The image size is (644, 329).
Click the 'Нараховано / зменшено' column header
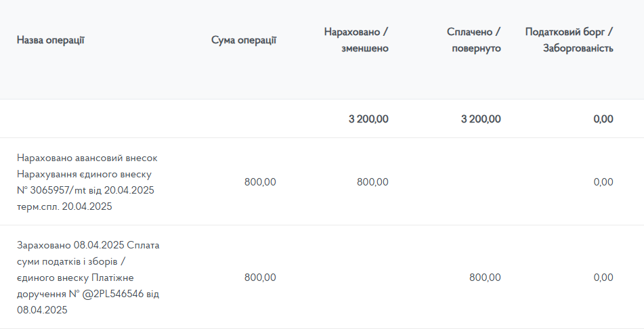coord(356,40)
